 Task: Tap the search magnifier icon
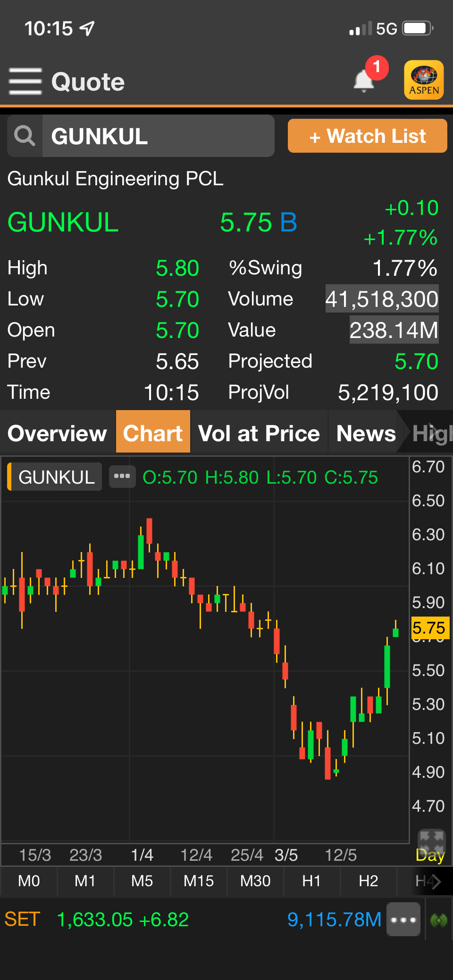pyautogui.click(x=25, y=136)
